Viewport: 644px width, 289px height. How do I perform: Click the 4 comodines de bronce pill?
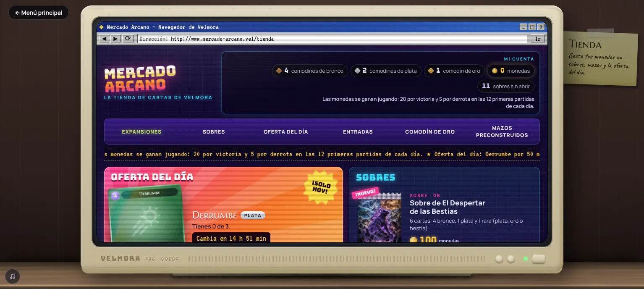click(x=310, y=71)
